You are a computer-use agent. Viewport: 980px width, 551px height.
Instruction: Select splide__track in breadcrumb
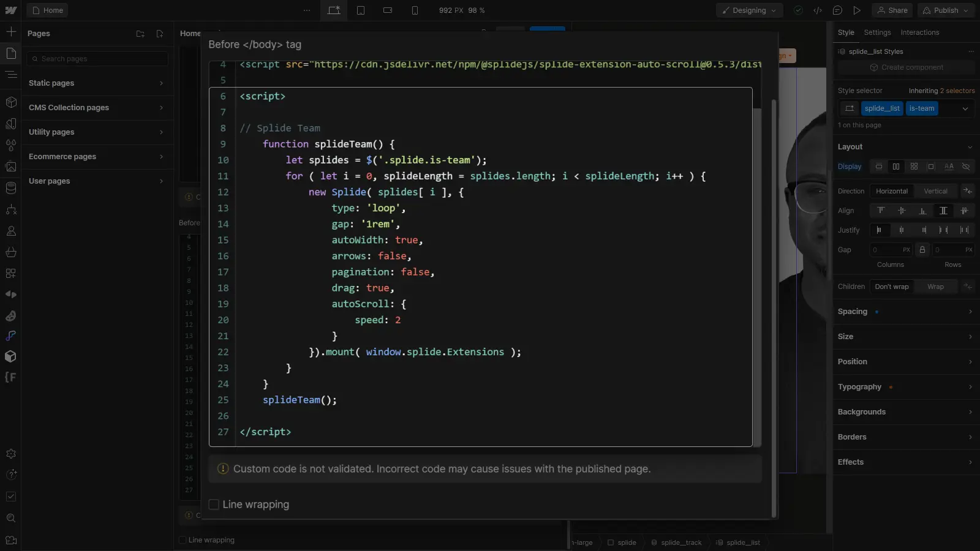[x=676, y=542]
